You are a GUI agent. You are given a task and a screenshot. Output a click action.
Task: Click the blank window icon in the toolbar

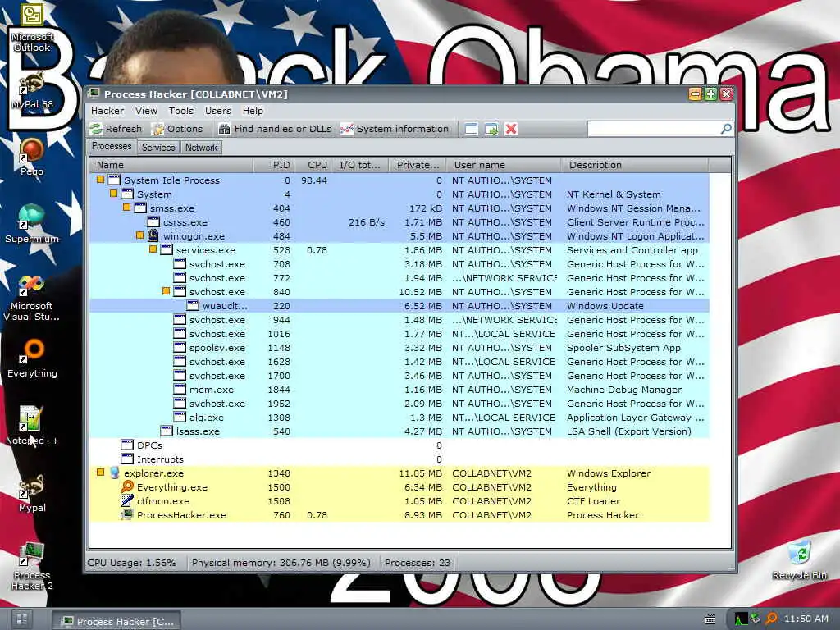pos(471,129)
